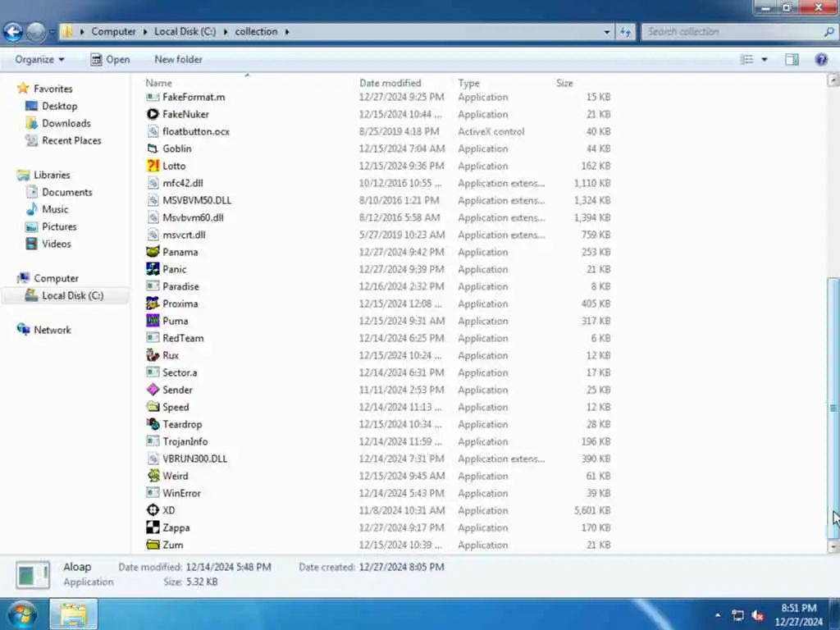Click the scrollbar down arrow

833,547
